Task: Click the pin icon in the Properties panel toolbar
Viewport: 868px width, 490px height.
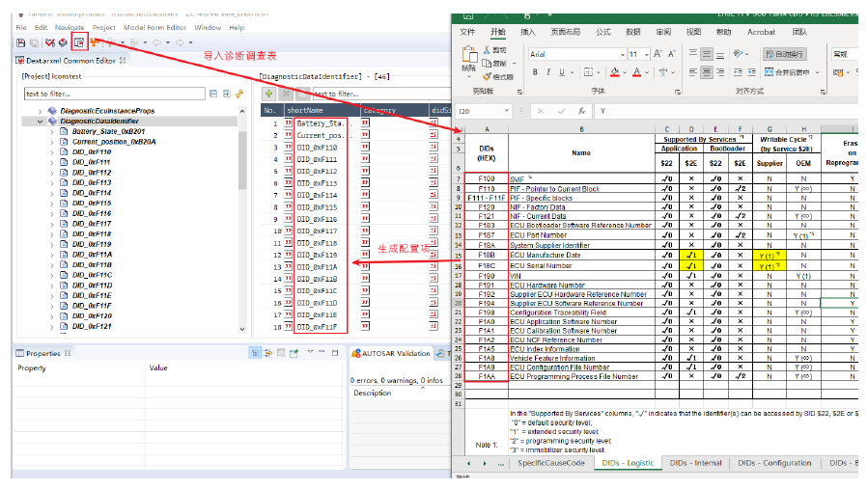Action: pyautogui.click(x=294, y=353)
